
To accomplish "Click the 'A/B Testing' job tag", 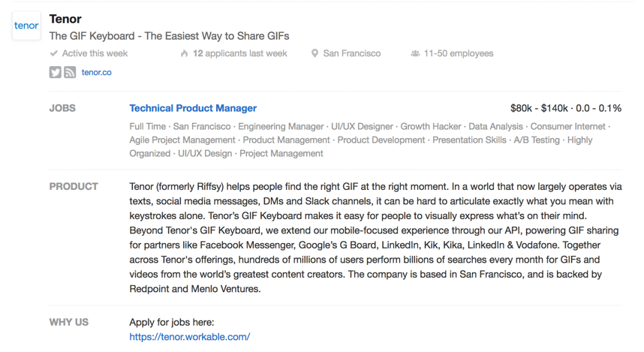I will [537, 140].
